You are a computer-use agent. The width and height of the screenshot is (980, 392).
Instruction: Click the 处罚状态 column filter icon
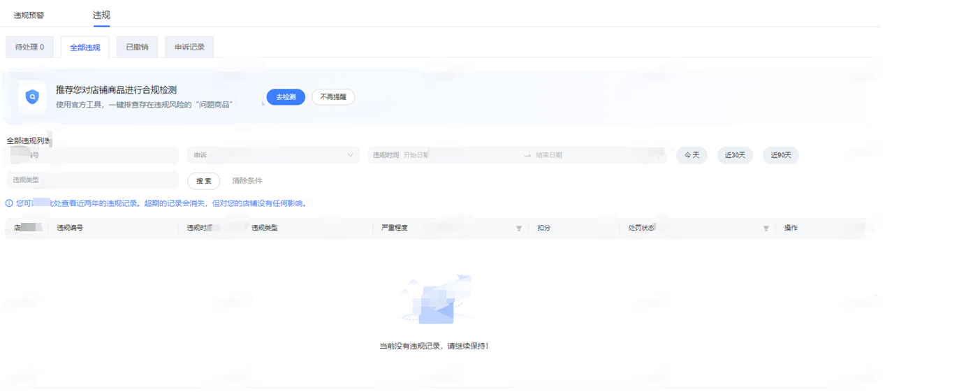pos(766,228)
